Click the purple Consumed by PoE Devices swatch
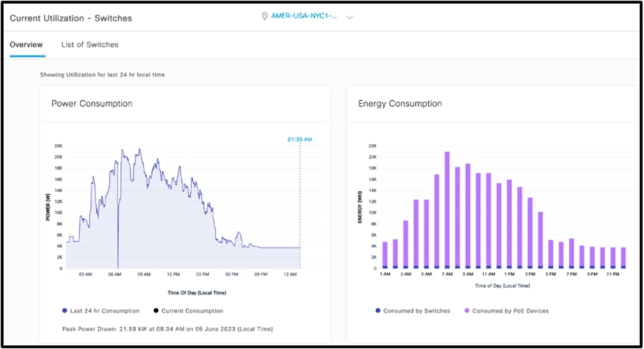Screen dimensions: 644x349 467,311
